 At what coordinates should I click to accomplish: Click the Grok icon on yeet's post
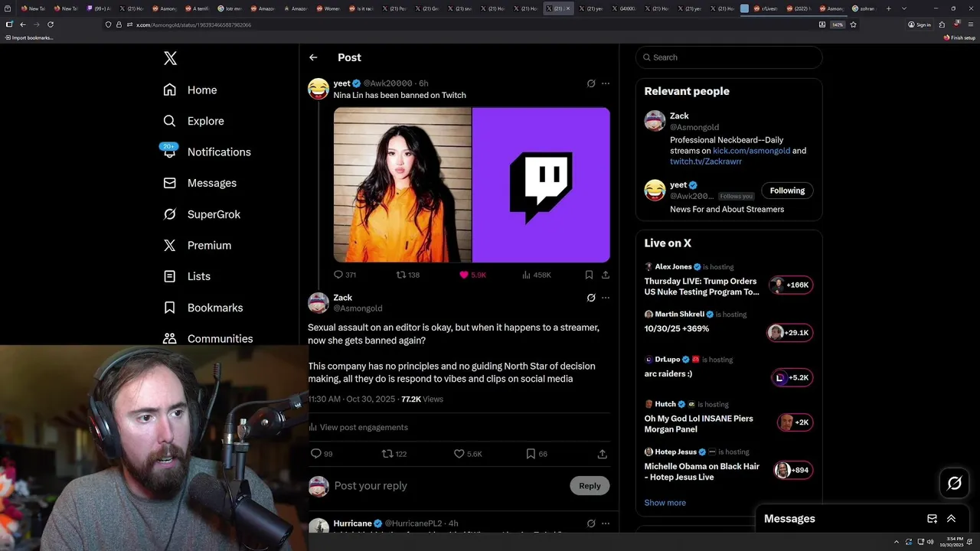click(591, 83)
